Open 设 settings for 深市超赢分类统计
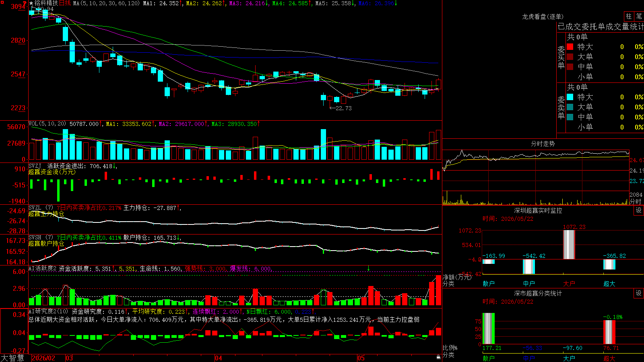The width and height of the screenshot is (644, 362). click(x=639, y=293)
